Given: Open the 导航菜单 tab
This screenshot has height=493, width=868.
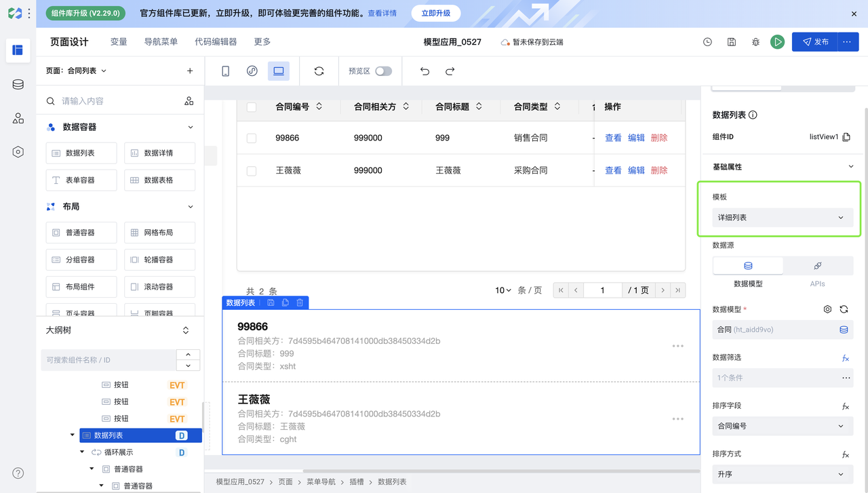Looking at the screenshot, I should (161, 42).
